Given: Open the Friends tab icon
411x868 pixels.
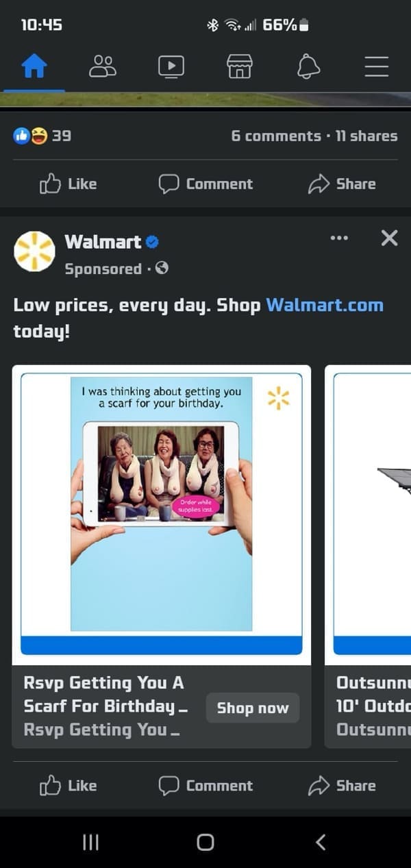Looking at the screenshot, I should (x=103, y=66).
